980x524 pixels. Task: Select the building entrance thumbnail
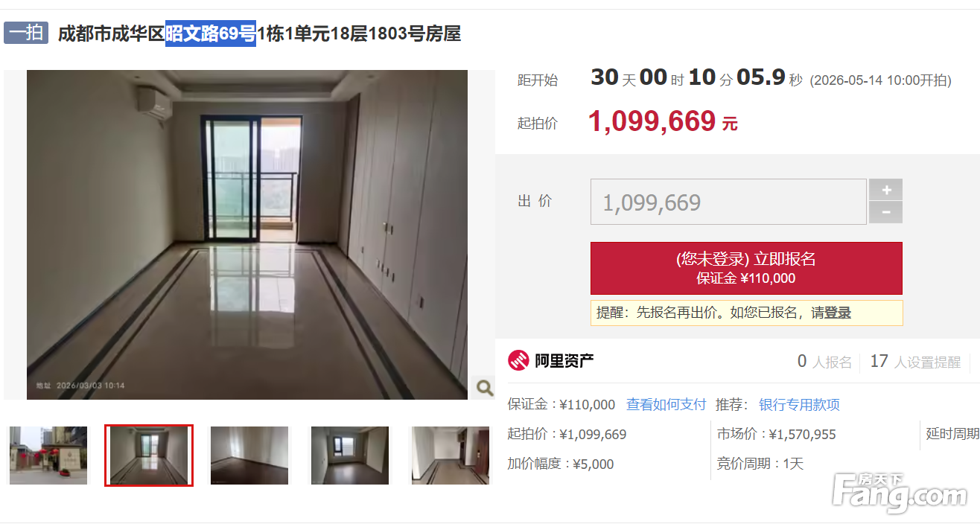48,456
